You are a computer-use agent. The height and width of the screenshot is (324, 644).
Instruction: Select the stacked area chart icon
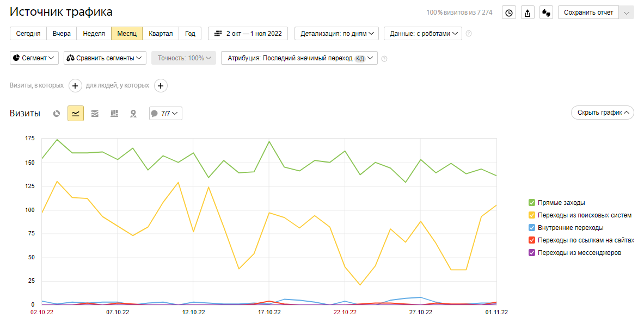(95, 114)
